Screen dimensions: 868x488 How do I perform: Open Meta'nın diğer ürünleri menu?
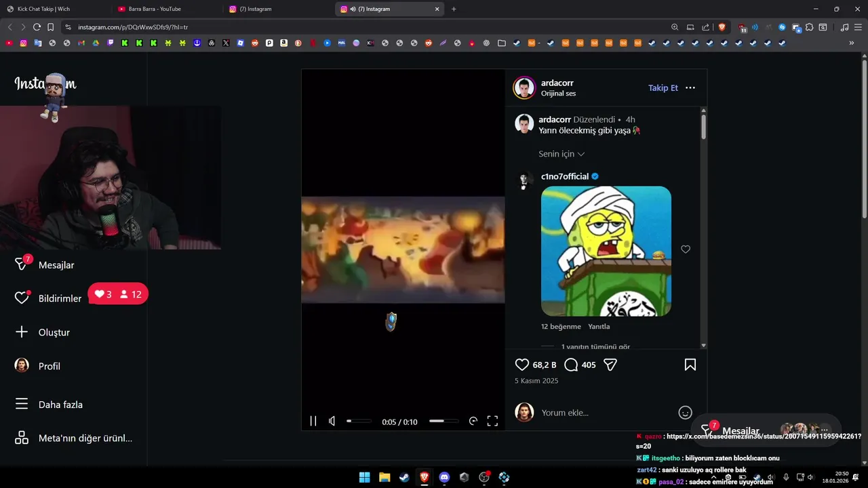coord(73,438)
